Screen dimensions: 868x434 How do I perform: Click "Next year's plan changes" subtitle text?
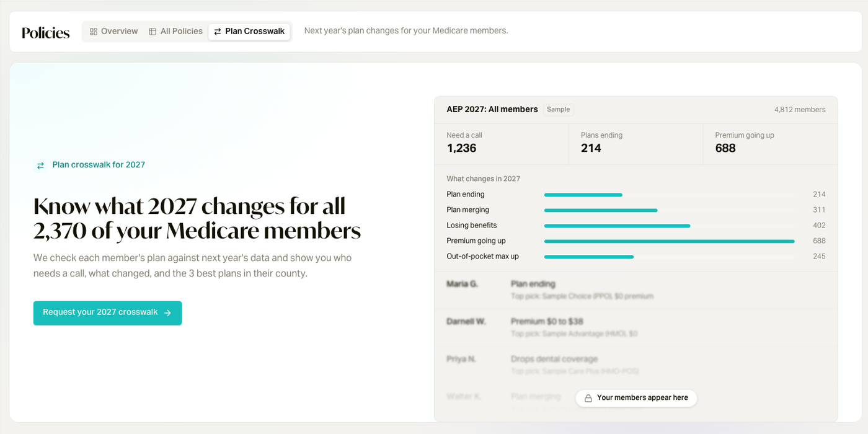click(x=406, y=31)
